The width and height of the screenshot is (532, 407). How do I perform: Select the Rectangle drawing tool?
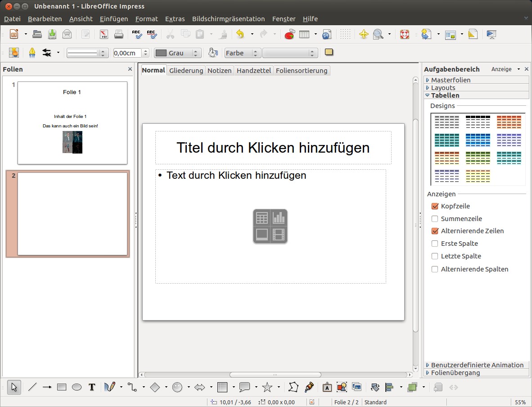pyautogui.click(x=62, y=387)
